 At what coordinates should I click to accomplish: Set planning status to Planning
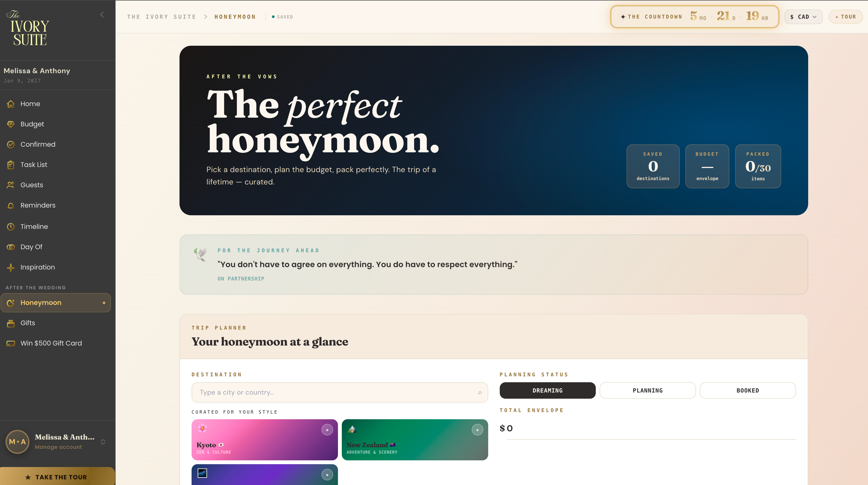click(x=647, y=390)
